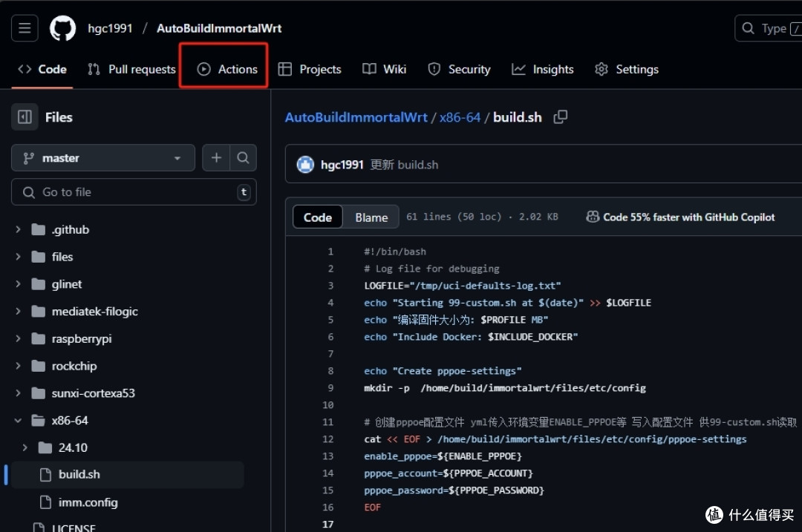Open the Wiki tab
The height and width of the screenshot is (532, 802).
tap(384, 69)
